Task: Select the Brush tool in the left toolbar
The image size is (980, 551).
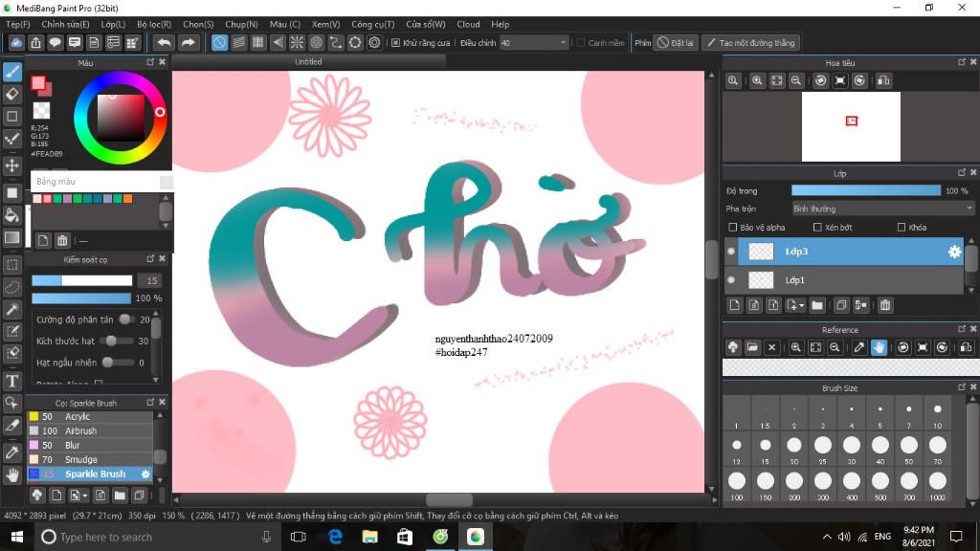Action: point(11,72)
